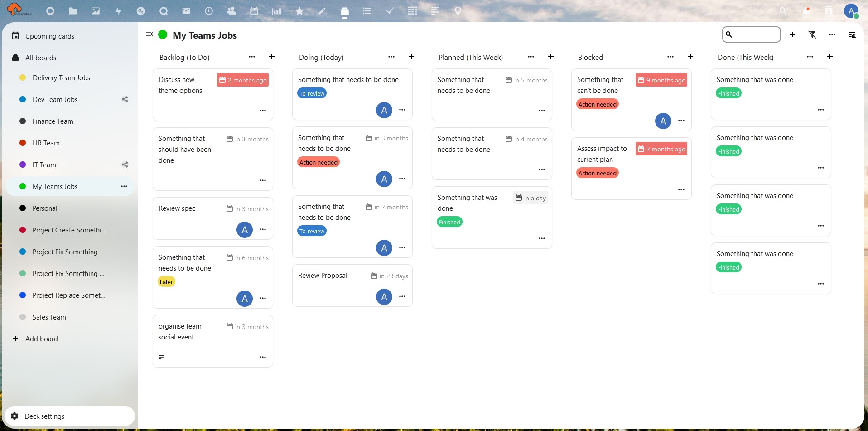Open the Calendar app icon
Image resolution: width=868 pixels, height=431 pixels.
point(254,11)
